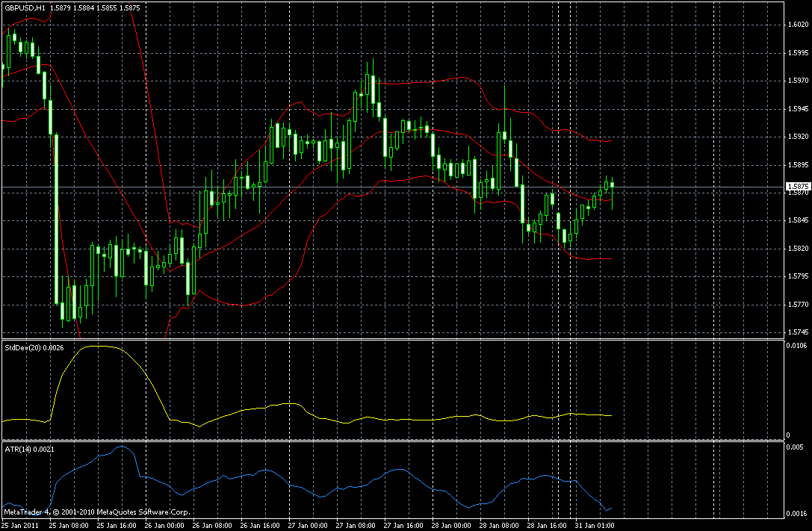Image resolution: width=812 pixels, height=531 pixels.
Task: Click the MetaTrader 4 copyright notice
Action: coord(96,512)
